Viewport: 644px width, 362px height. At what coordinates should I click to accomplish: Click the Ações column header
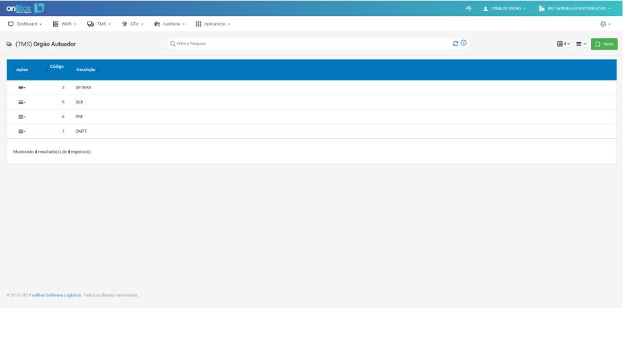tap(21, 70)
